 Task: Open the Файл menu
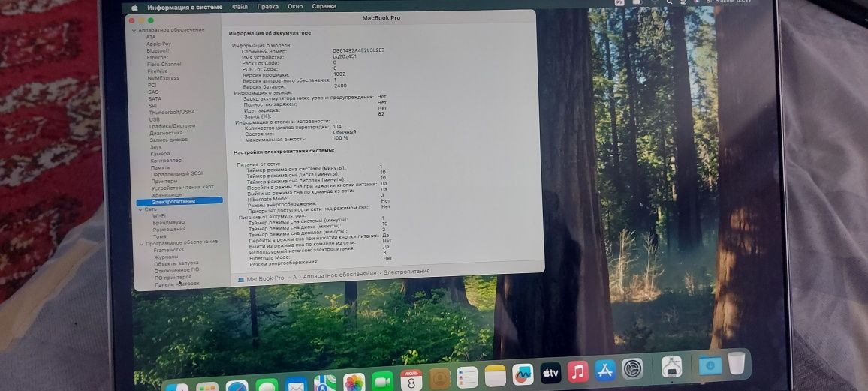click(x=240, y=7)
